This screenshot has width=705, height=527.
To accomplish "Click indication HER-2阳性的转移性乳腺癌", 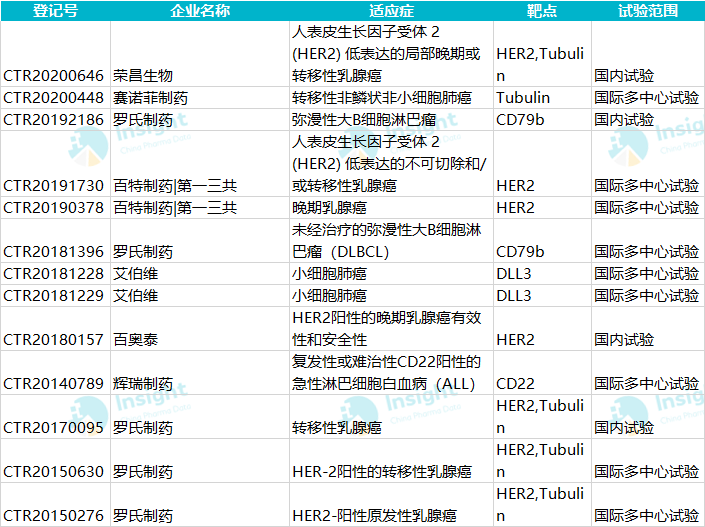I will 382,472.
